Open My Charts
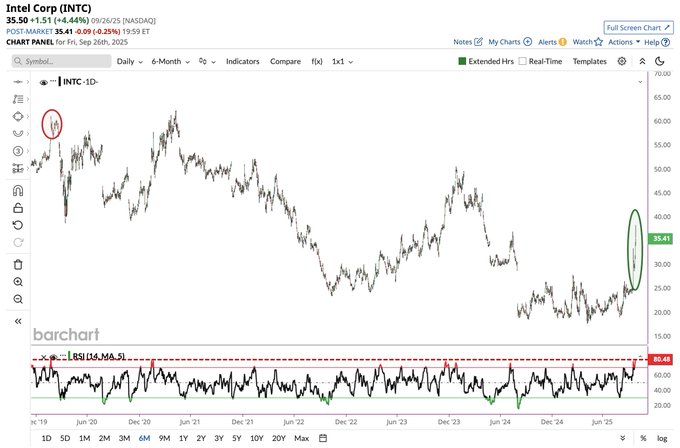The height and width of the screenshot is (448, 680). [510, 42]
